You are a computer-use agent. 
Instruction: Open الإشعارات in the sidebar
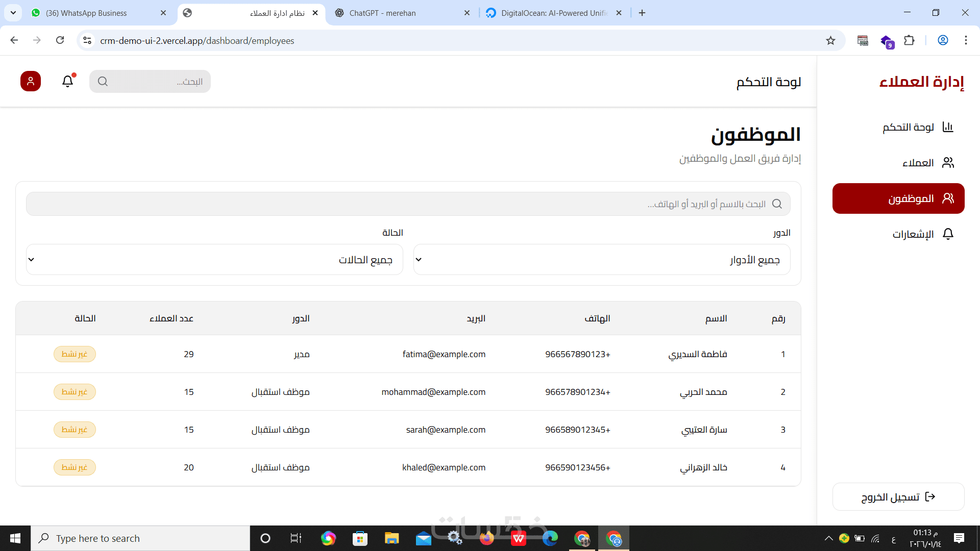pos(913,234)
